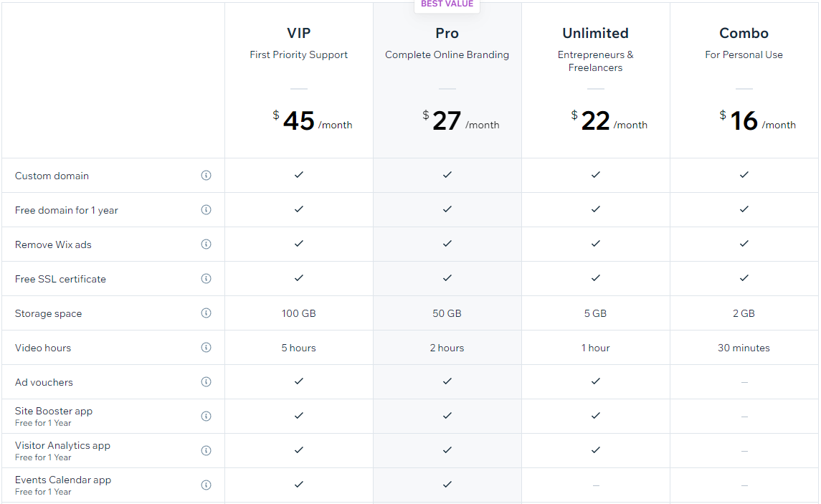Open info tooltip for Free domain for 1 year

coord(206,210)
